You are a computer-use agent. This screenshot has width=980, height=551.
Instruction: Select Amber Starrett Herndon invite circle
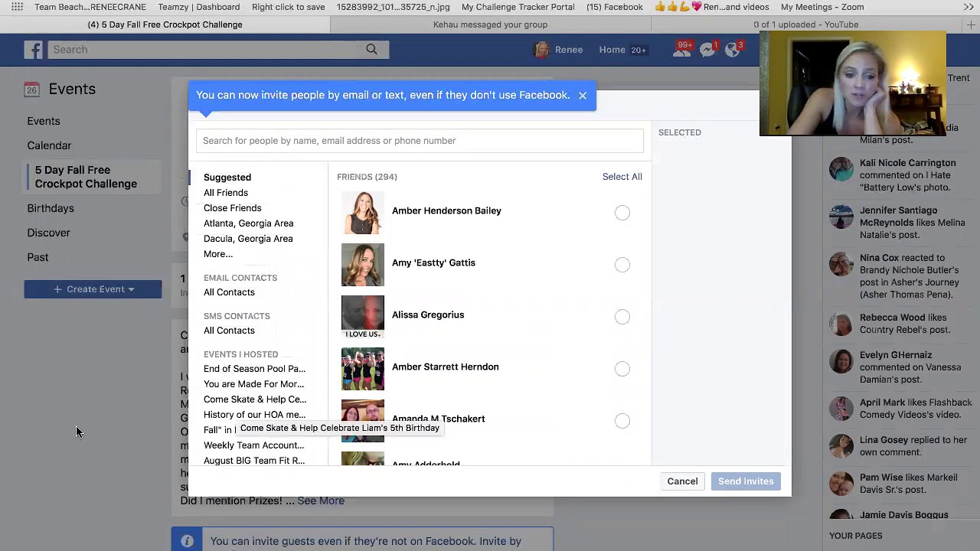622,369
